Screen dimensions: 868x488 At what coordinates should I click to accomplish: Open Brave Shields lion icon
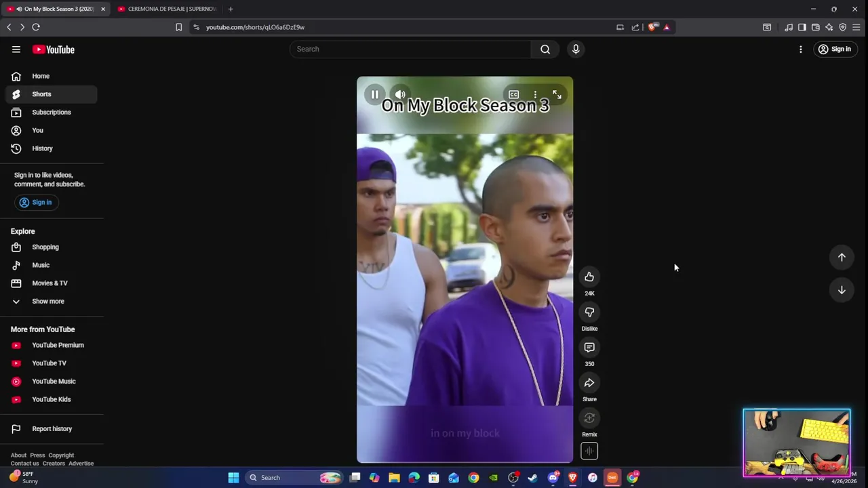[x=652, y=27]
